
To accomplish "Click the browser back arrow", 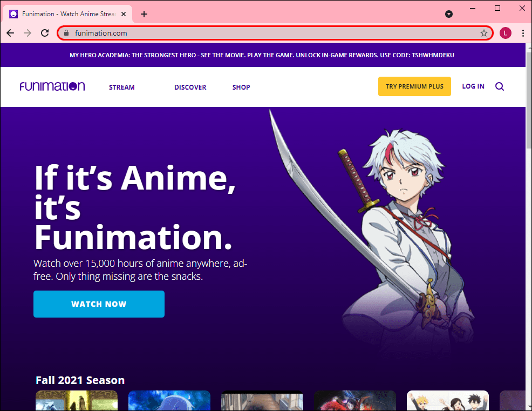I will pyautogui.click(x=10, y=33).
